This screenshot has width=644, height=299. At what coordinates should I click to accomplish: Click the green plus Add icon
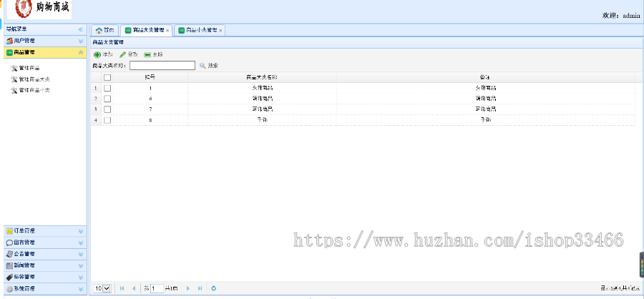[x=97, y=54]
